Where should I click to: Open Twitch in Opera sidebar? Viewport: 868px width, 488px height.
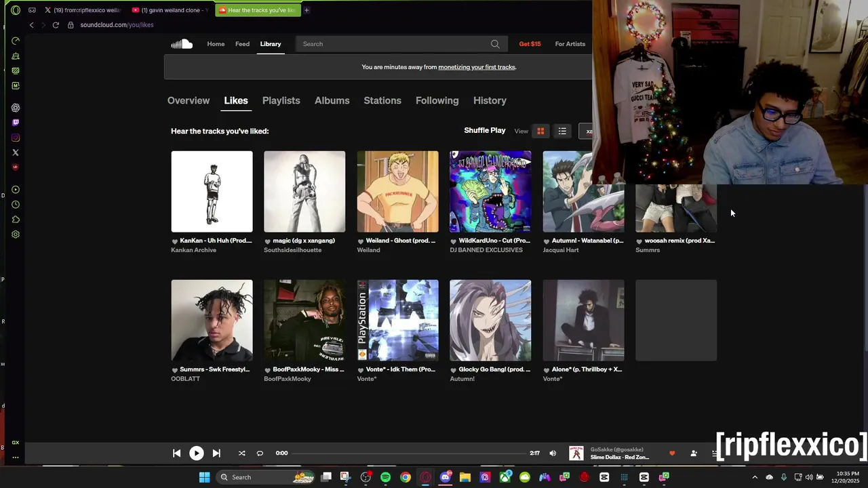click(x=16, y=123)
